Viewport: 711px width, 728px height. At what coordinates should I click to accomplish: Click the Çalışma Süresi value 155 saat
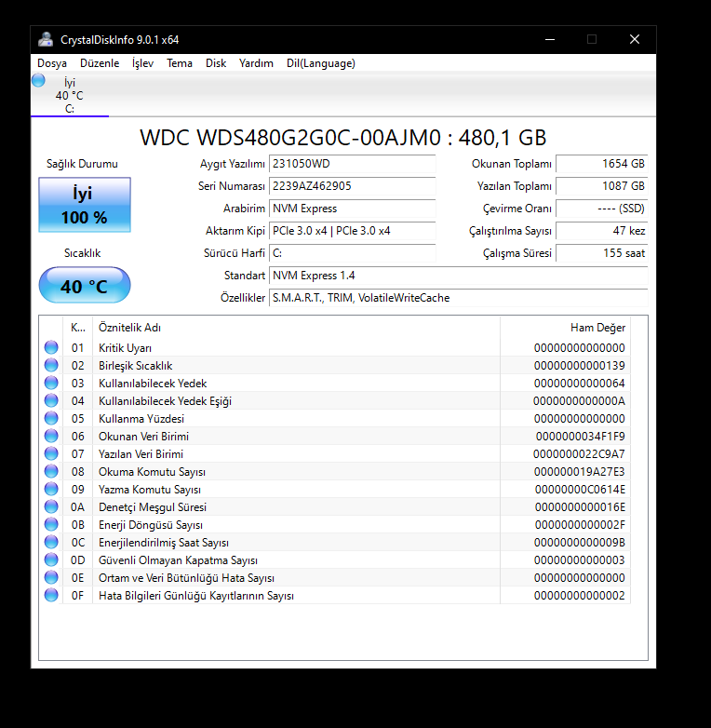pos(601,252)
